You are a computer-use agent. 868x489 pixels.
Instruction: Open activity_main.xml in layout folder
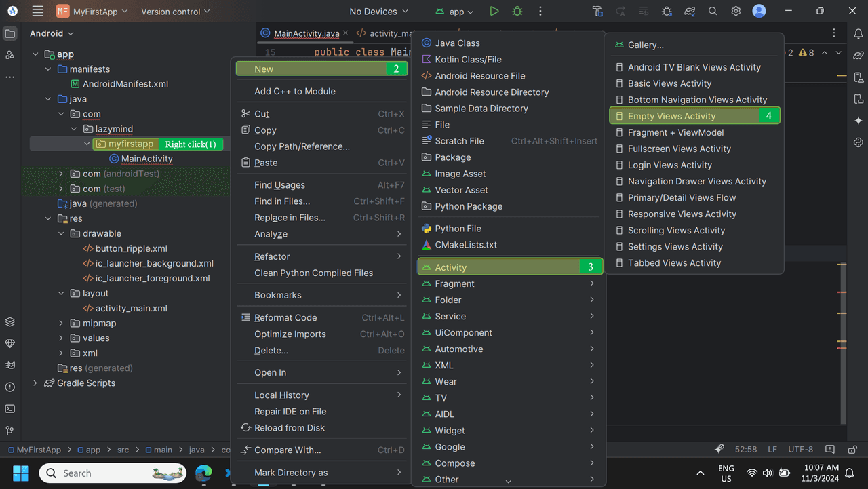coord(131,308)
